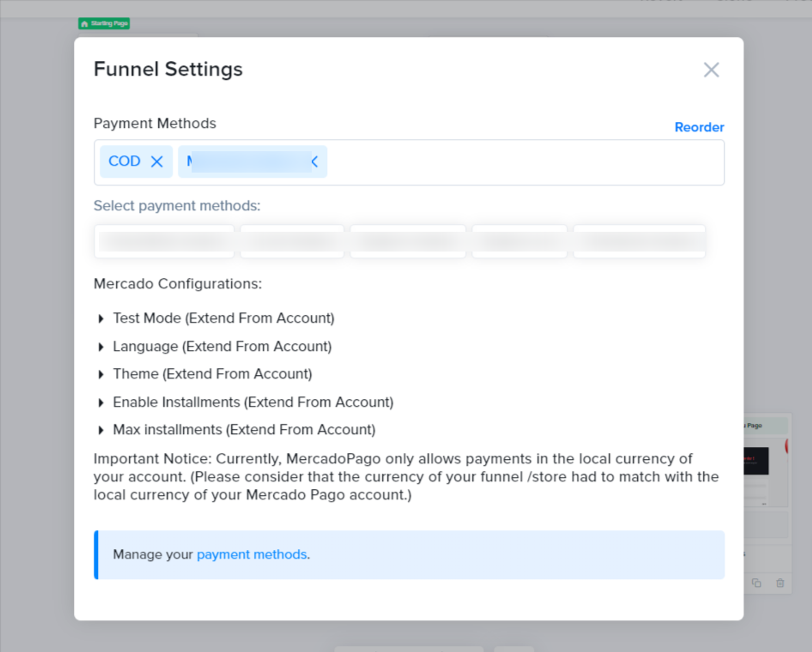Close the Funnel Settings dialog
This screenshot has height=652, width=812.
[x=711, y=70]
